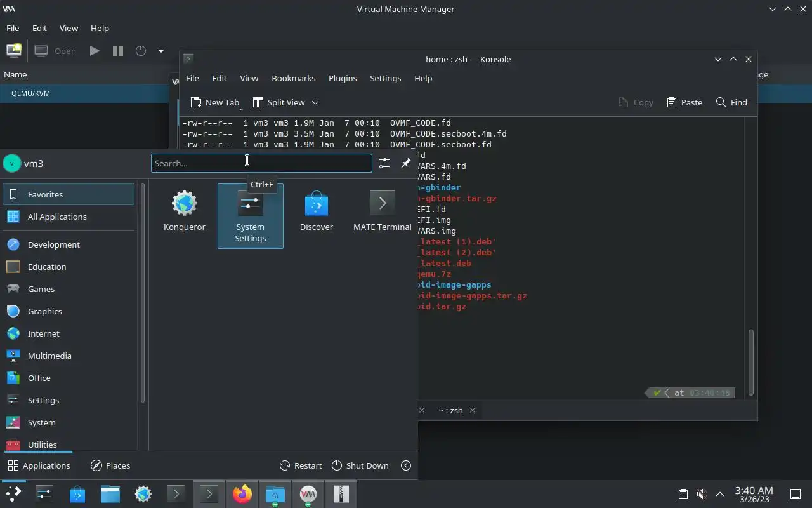Screen dimensions: 812x508
Task: Click the Restart button in launcher
Action: tap(301, 465)
